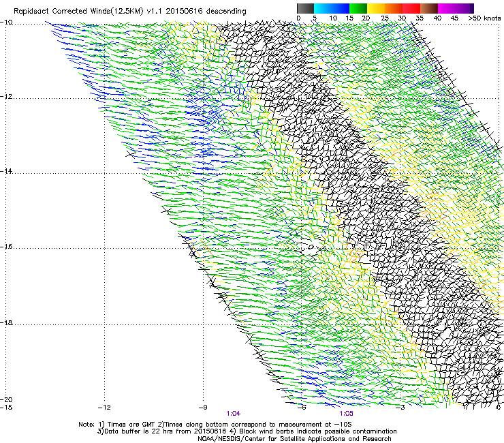This screenshot has height=443, width=504.
Task: Select the orange 25-30 knots legend swatch
Action: click(x=394, y=8)
